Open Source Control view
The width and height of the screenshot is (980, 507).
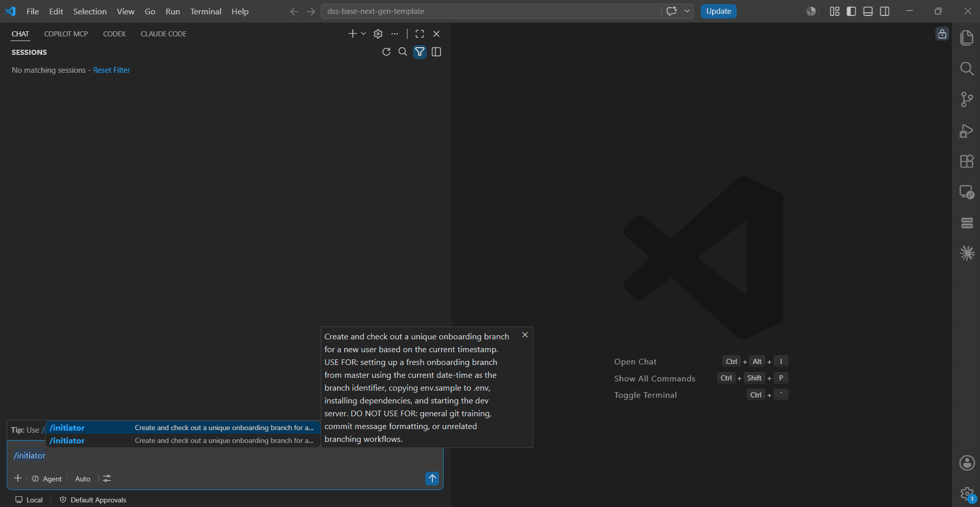pos(967,99)
